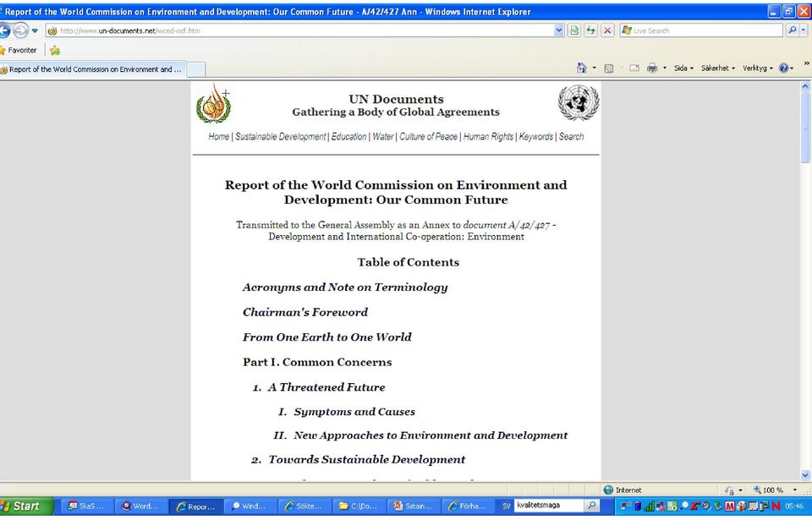Click the RSS feeds icon
The height and width of the screenshot is (520, 812).
(609, 68)
